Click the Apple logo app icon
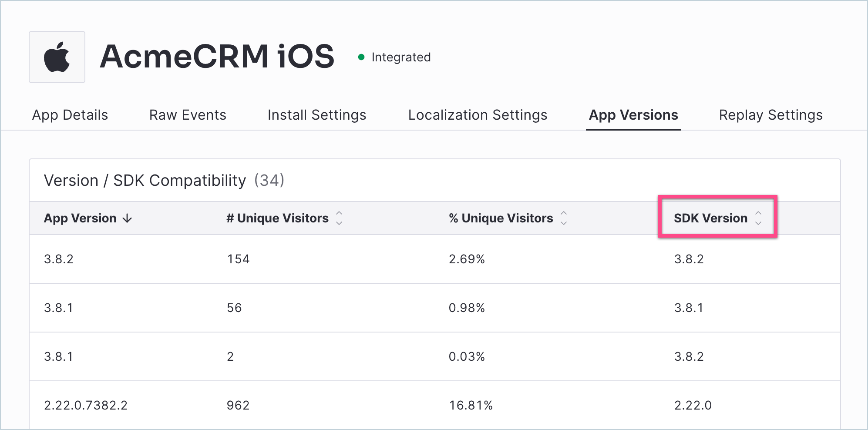This screenshot has width=868, height=430. pos(57,57)
